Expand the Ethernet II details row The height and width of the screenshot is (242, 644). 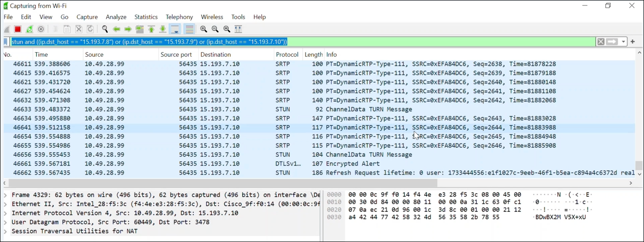[x=5, y=204]
